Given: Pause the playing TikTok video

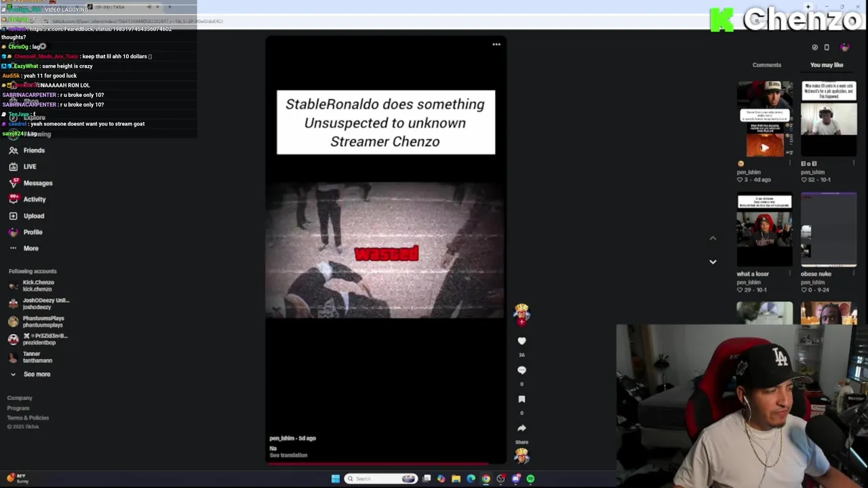Looking at the screenshot, I should (x=385, y=249).
